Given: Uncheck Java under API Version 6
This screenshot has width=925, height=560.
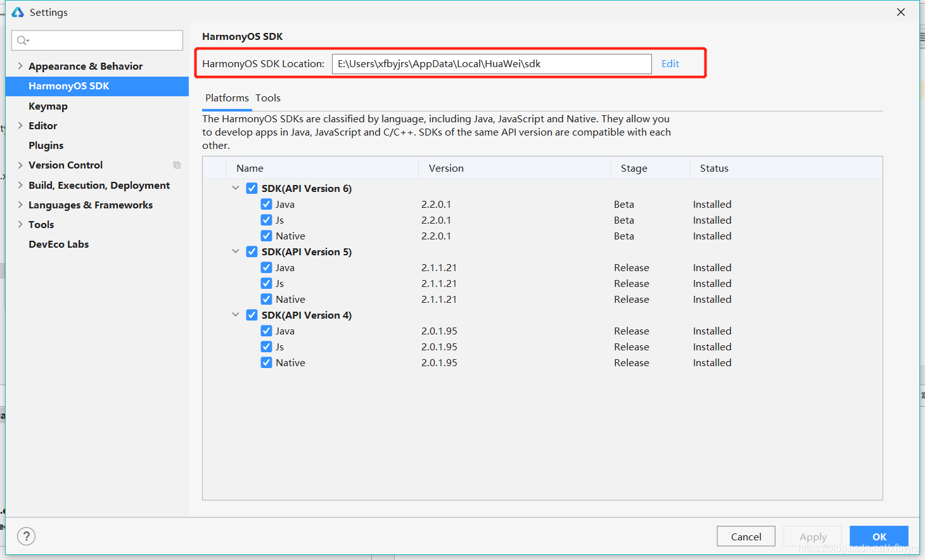Looking at the screenshot, I should pyautogui.click(x=267, y=204).
